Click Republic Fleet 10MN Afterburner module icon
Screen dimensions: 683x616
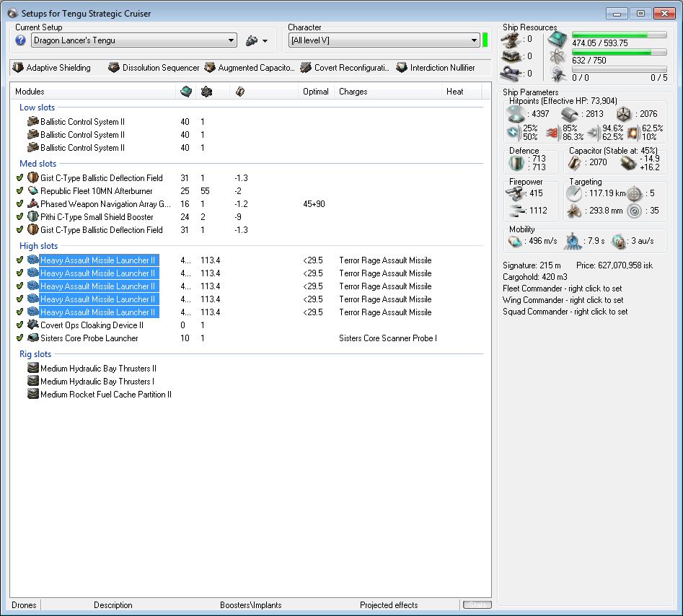33,191
